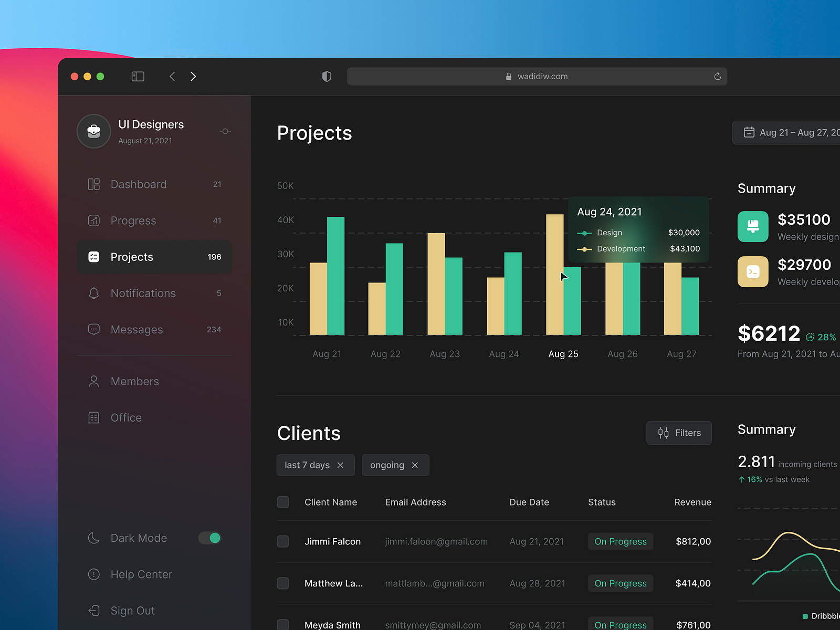This screenshot has width=840, height=630.
Task: Go back with the browser back arrow
Action: pos(172,77)
